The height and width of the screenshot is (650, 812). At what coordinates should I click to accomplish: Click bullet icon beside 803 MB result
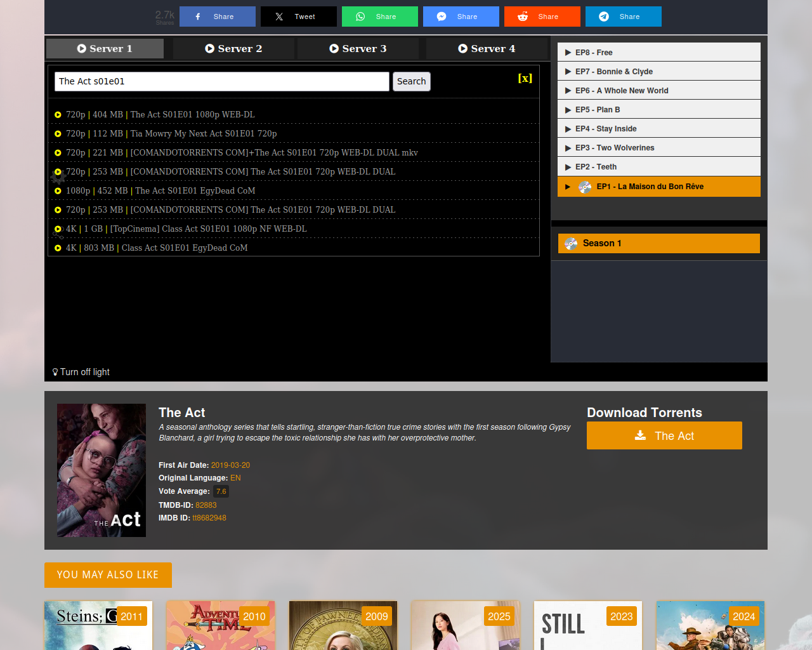(x=58, y=248)
